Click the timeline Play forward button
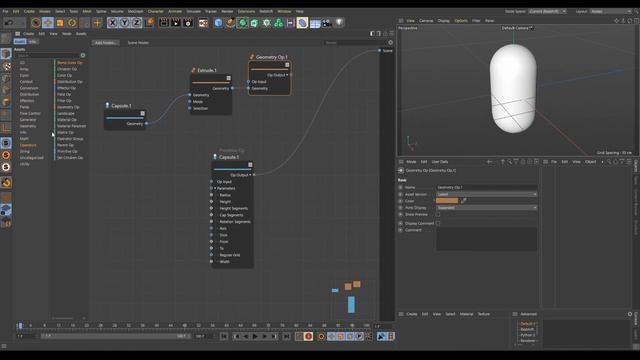 (x=255, y=336)
